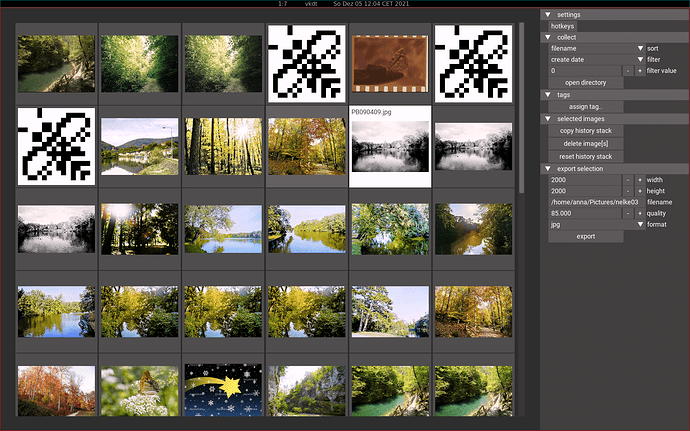Decrease export height with minus button
The width and height of the screenshot is (690, 431).
(x=628, y=191)
